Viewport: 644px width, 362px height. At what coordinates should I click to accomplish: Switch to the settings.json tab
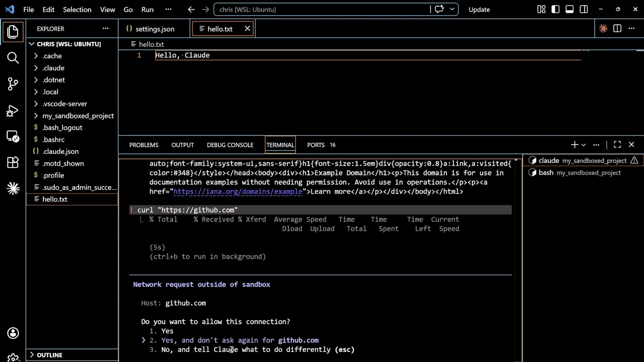pyautogui.click(x=155, y=29)
